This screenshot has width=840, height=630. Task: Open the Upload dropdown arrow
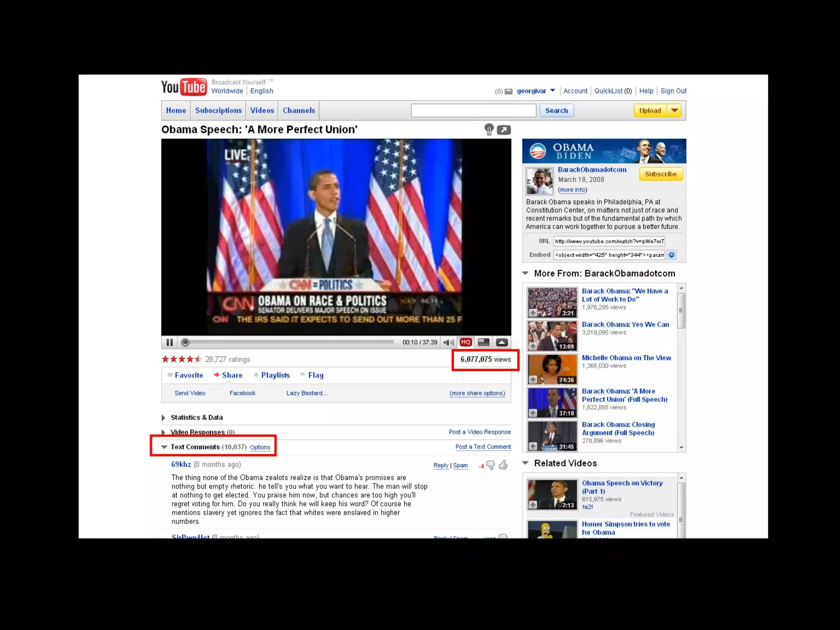click(674, 110)
